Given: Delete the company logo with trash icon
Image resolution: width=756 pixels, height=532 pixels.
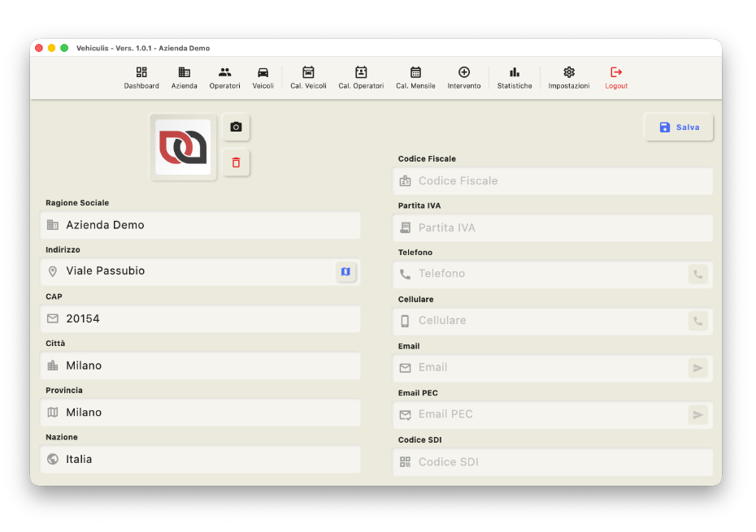Looking at the screenshot, I should pyautogui.click(x=236, y=162).
